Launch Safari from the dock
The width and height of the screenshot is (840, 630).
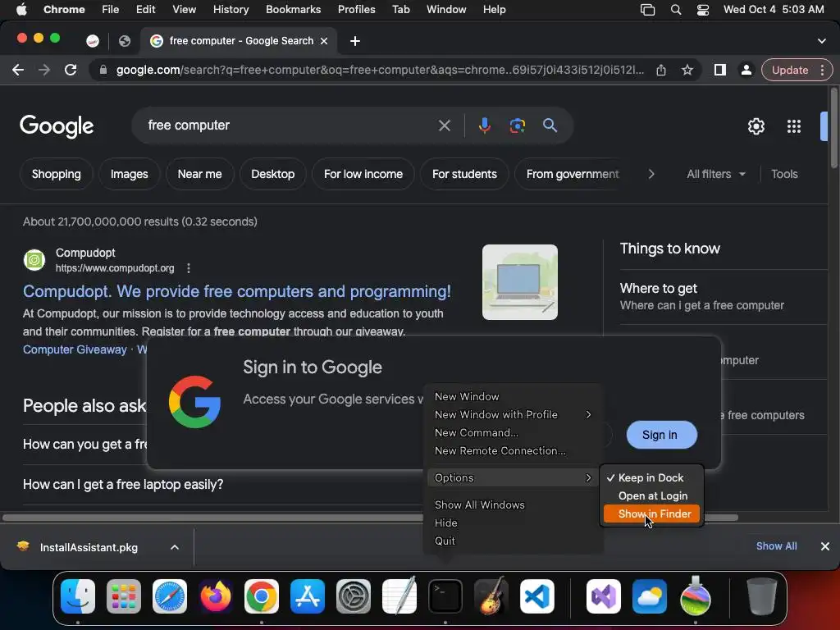click(x=170, y=596)
